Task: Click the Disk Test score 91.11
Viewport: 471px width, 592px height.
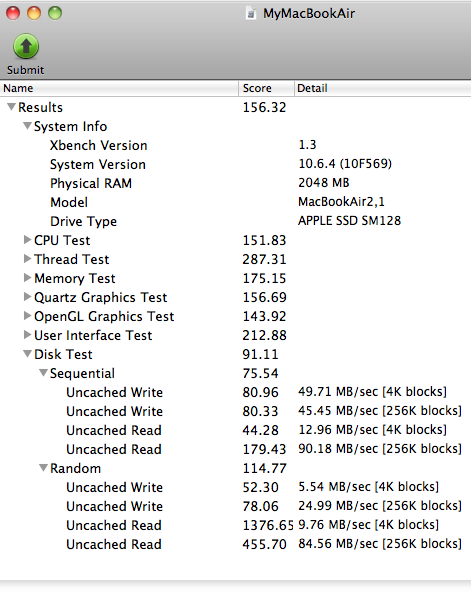Action: [x=260, y=354]
